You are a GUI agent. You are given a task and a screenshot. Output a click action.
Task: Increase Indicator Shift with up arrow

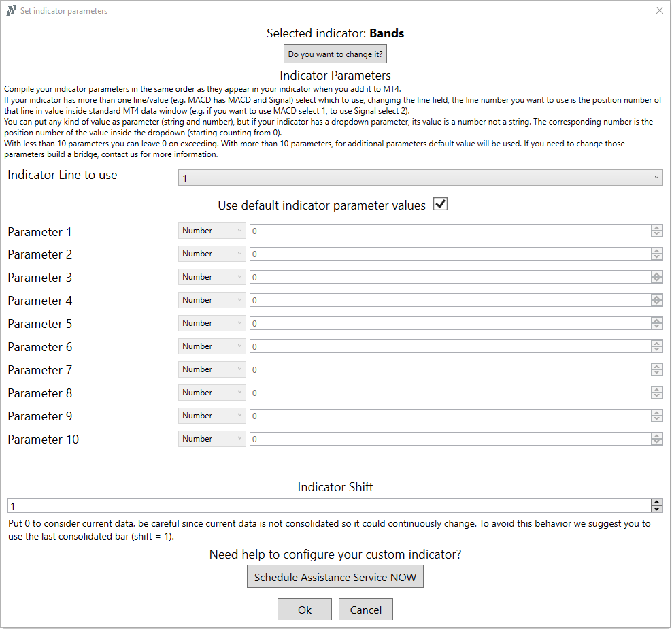[x=656, y=502]
